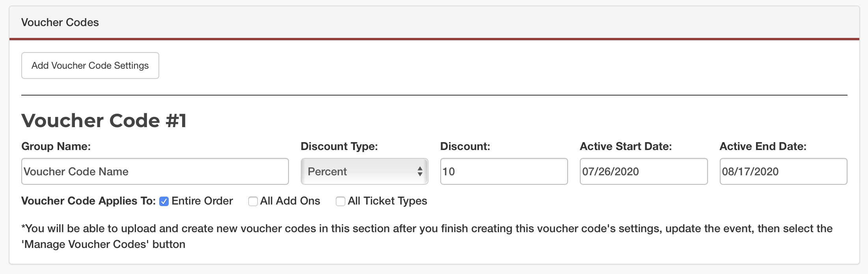
Task: Click the 'Discount:' field label
Action: coord(465,146)
